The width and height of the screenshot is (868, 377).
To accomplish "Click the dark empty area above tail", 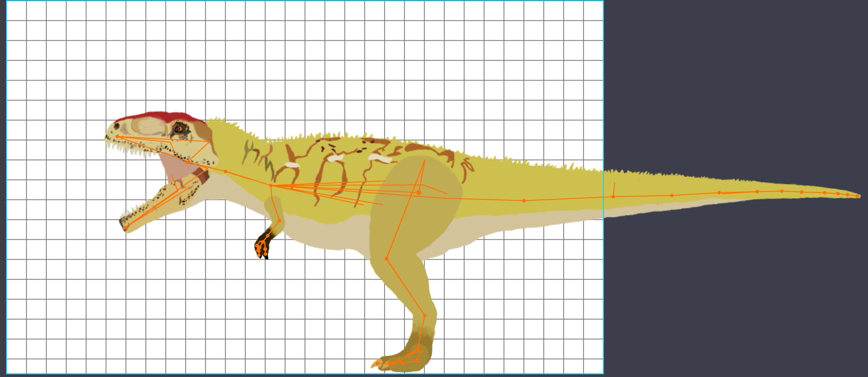I will coord(728,96).
